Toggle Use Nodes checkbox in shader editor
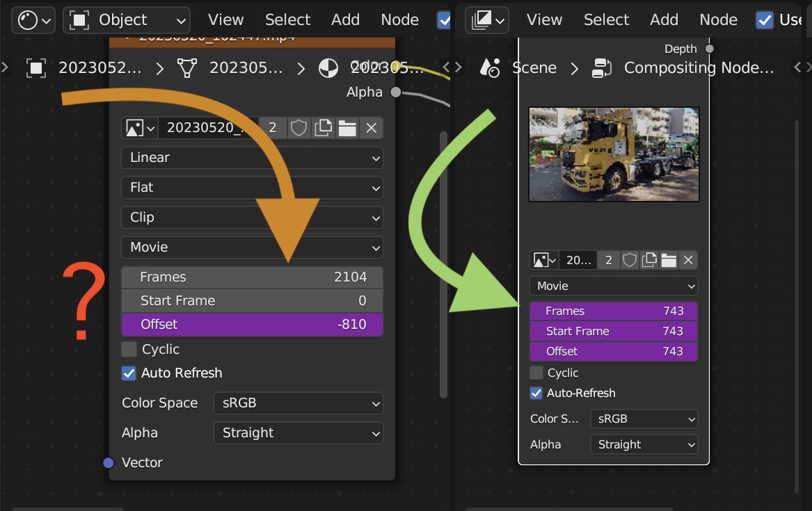This screenshot has width=812, height=511. pyautogui.click(x=444, y=20)
